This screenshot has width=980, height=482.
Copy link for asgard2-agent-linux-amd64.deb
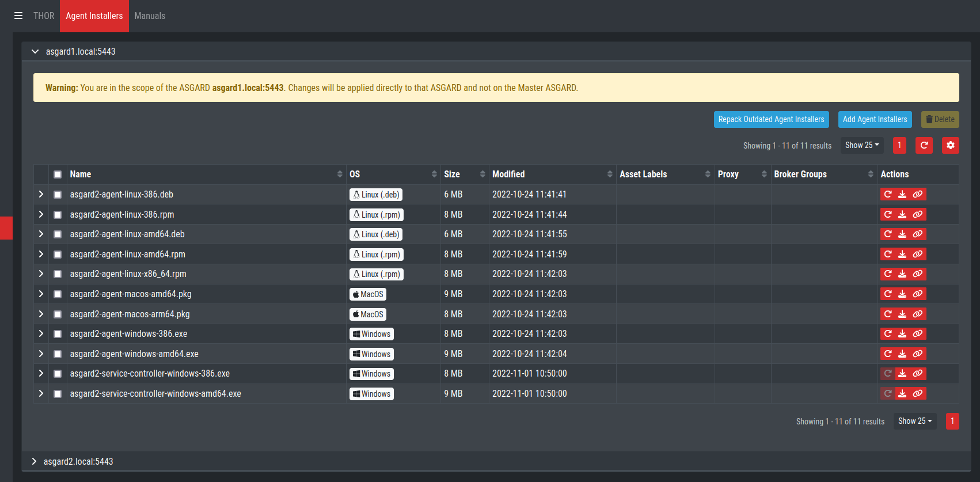pyautogui.click(x=918, y=234)
